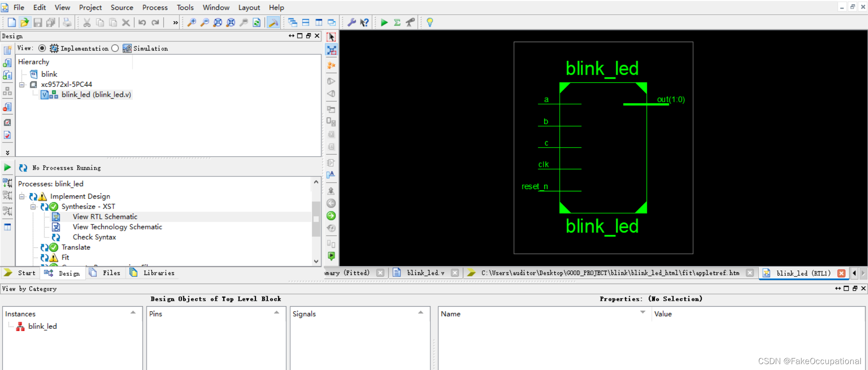Click the Processes panel scrollbar up arrow
The height and width of the screenshot is (370, 868).
coord(316,182)
